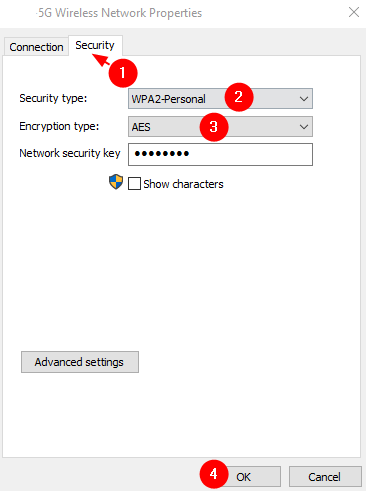Click red annotation circle number 2
366x491 pixels.
click(x=239, y=97)
